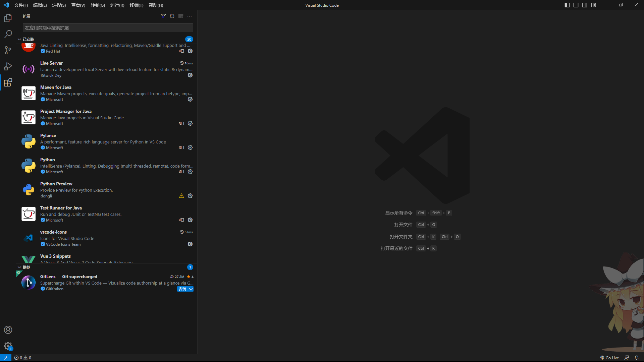Viewport: 644px width, 362px height.
Task: Refresh the extensions list
Action: (x=172, y=16)
